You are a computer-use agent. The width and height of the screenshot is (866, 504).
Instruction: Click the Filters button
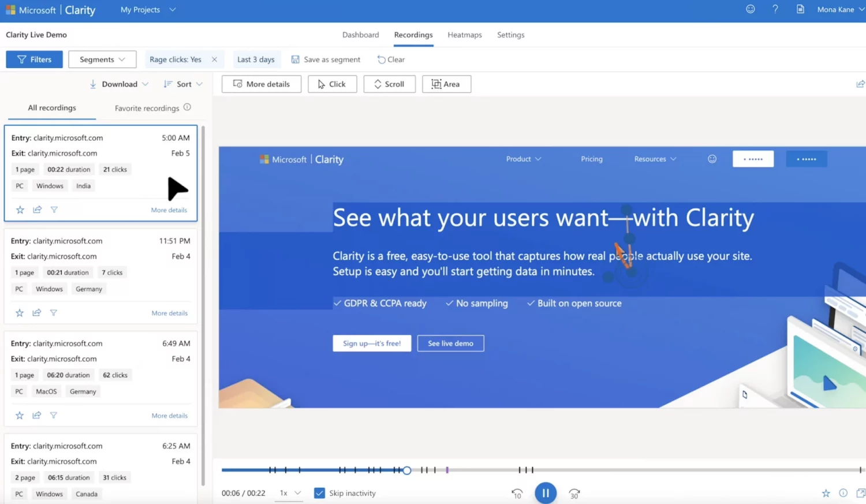click(34, 59)
